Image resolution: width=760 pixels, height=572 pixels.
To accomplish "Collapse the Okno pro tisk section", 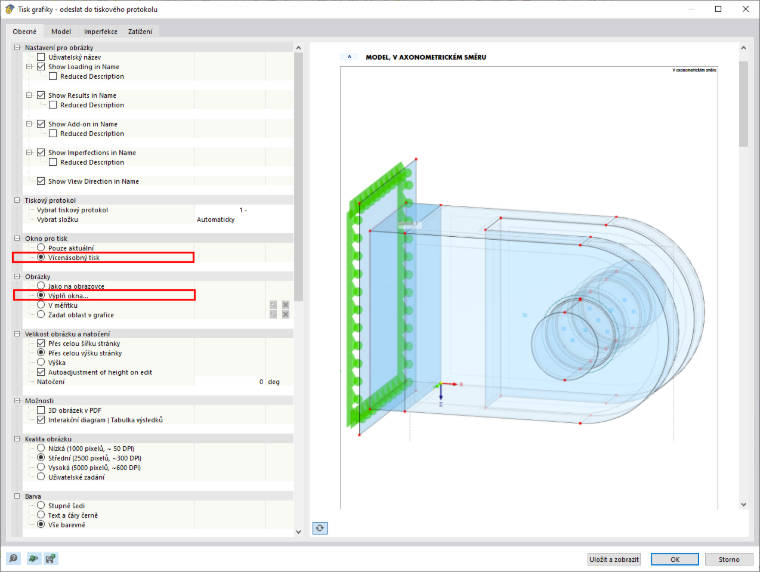I will coord(17,238).
